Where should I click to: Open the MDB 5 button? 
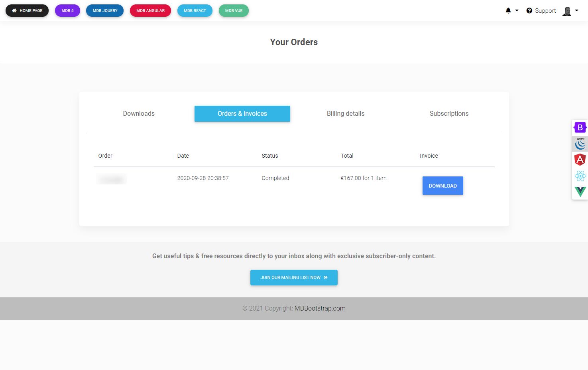(67, 11)
